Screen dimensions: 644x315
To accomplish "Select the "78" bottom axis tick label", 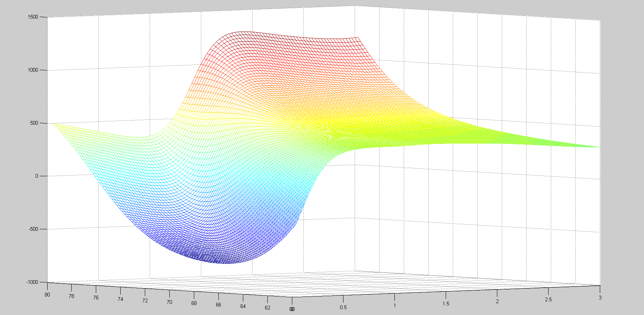I will tap(71, 296).
